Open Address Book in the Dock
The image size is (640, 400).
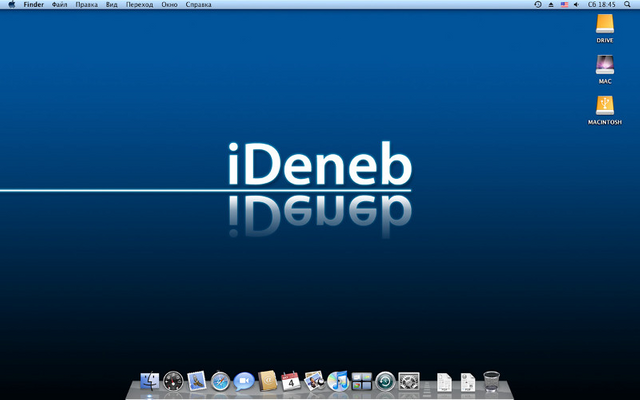click(x=268, y=381)
